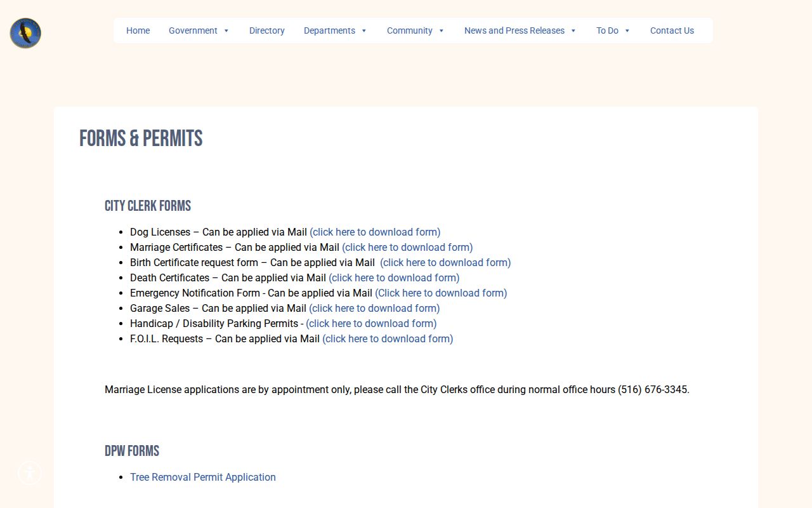The image size is (812, 508).
Task: Download the F.O.I.L. Requests form
Action: [388, 339]
